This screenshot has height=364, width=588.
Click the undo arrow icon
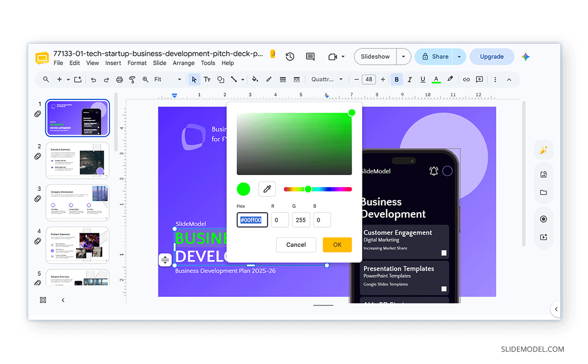(94, 79)
